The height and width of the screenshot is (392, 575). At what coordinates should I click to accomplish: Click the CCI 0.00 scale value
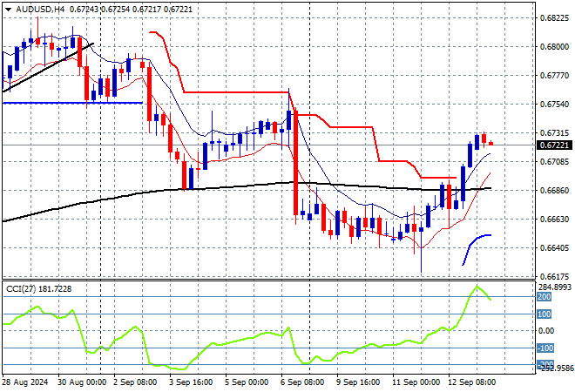pyautogui.click(x=546, y=331)
